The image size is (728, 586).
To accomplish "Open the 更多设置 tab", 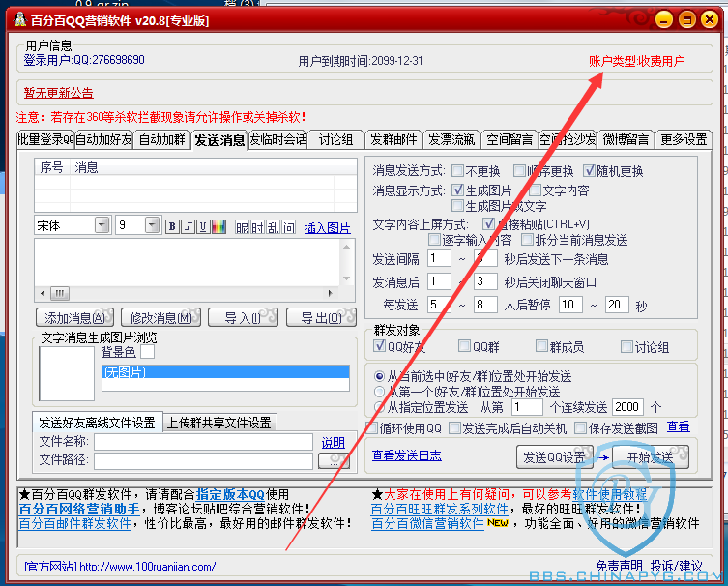I will 684,140.
